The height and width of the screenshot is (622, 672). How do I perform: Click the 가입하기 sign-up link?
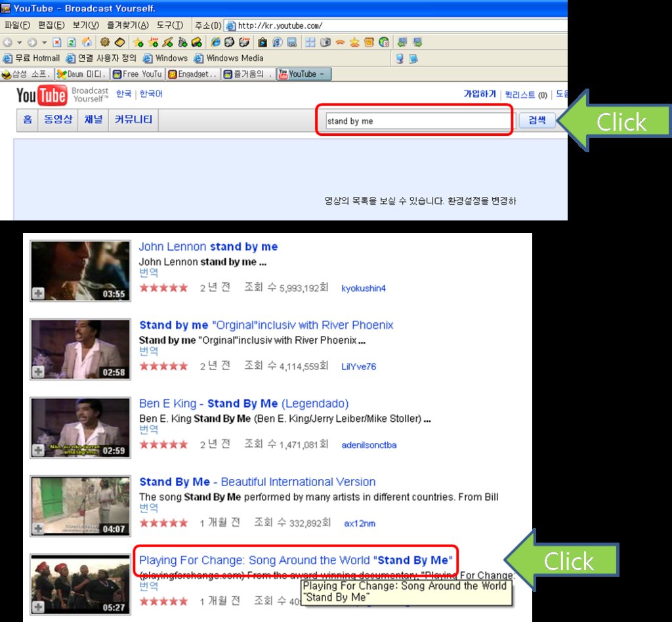tap(480, 94)
